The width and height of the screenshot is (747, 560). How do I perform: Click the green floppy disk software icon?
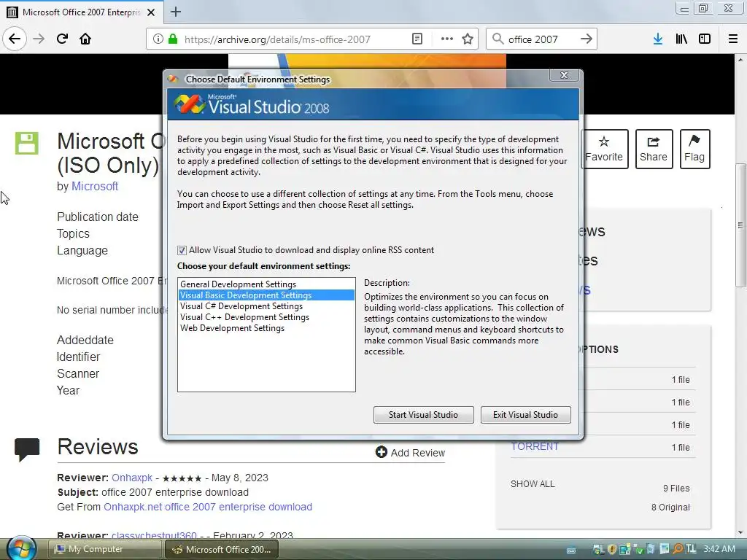point(27,144)
